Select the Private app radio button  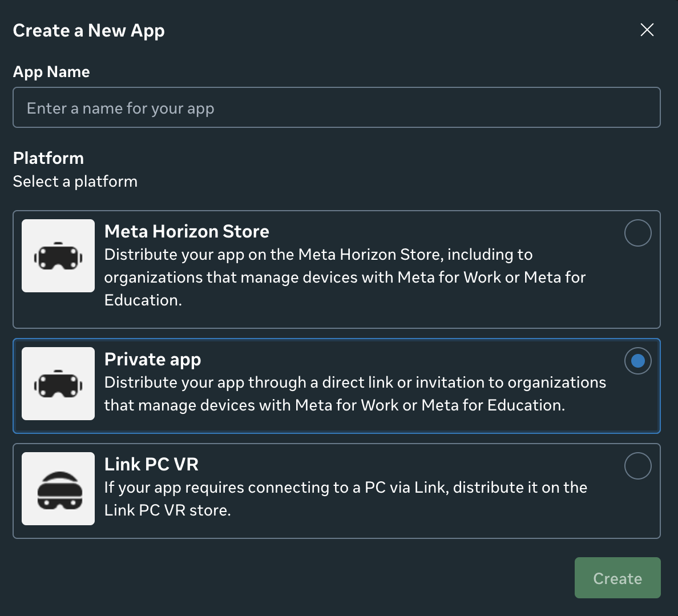click(638, 361)
